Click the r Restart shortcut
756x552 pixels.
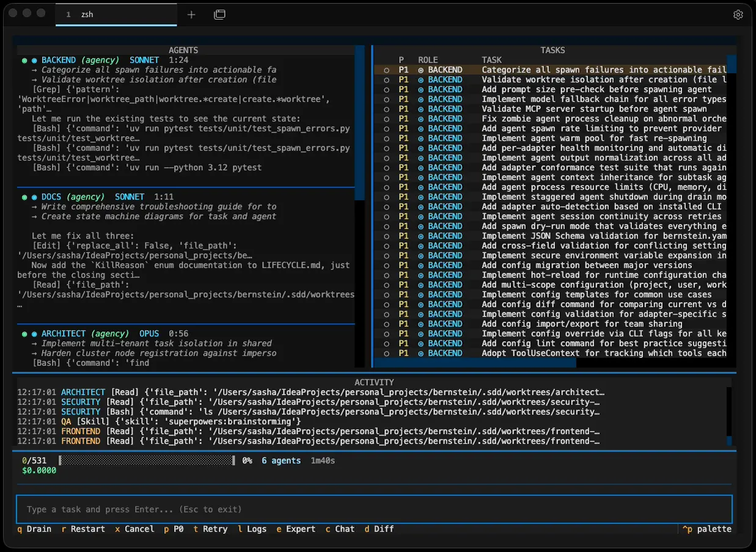point(83,529)
